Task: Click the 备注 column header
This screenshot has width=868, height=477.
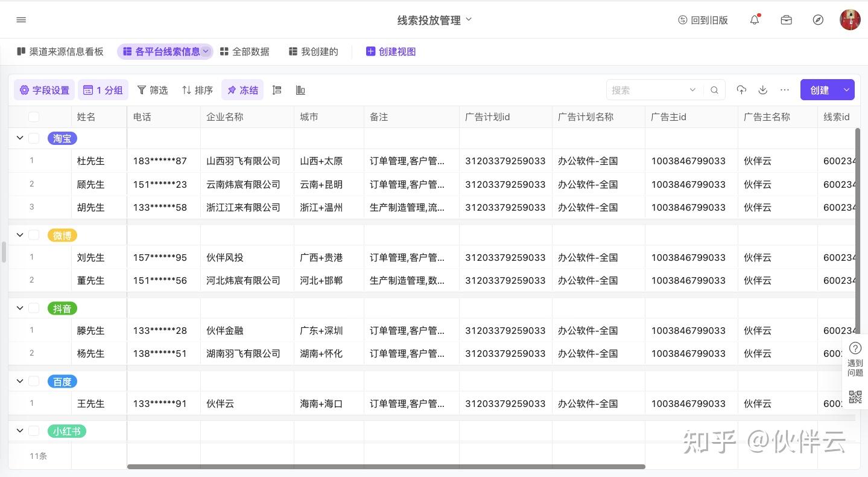Action: coord(411,117)
